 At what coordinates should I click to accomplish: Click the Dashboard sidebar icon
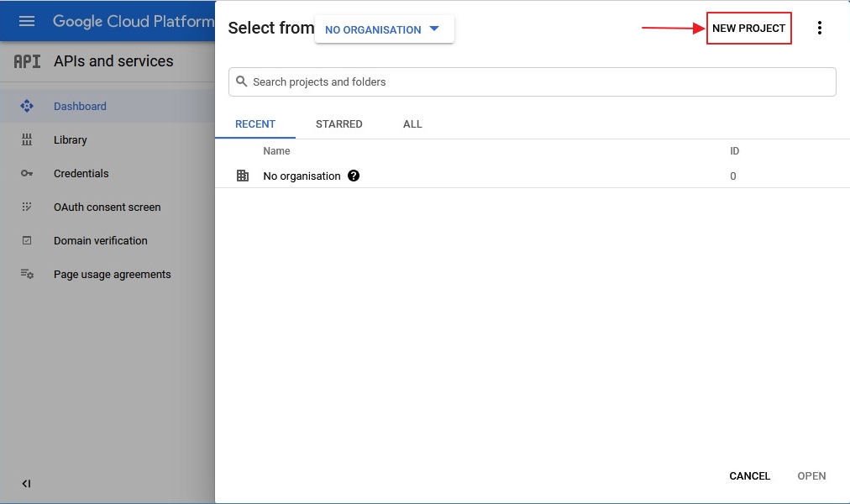coord(27,107)
